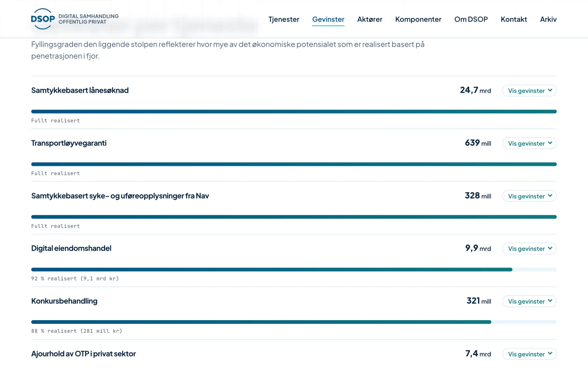
Task: Open the Tjenester menu item
Action: point(284,19)
